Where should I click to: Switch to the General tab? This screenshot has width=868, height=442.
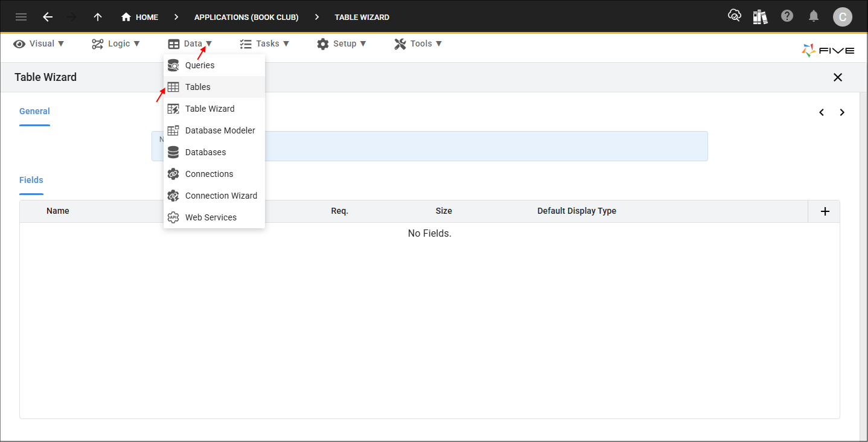pyautogui.click(x=34, y=111)
